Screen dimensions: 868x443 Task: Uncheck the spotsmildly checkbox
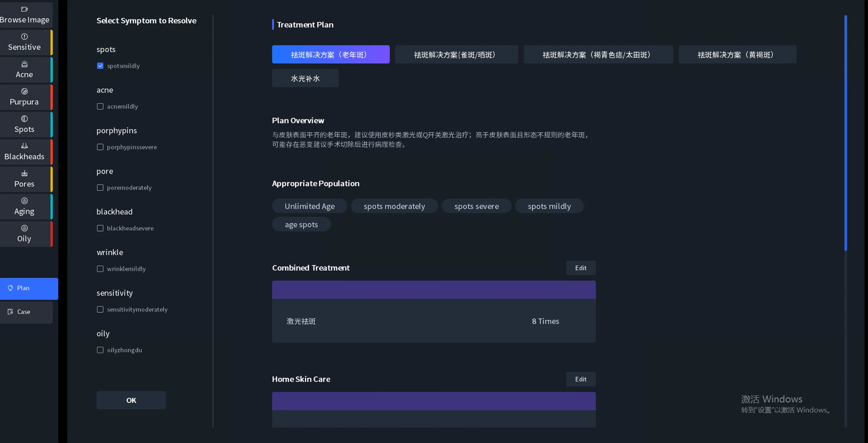100,66
